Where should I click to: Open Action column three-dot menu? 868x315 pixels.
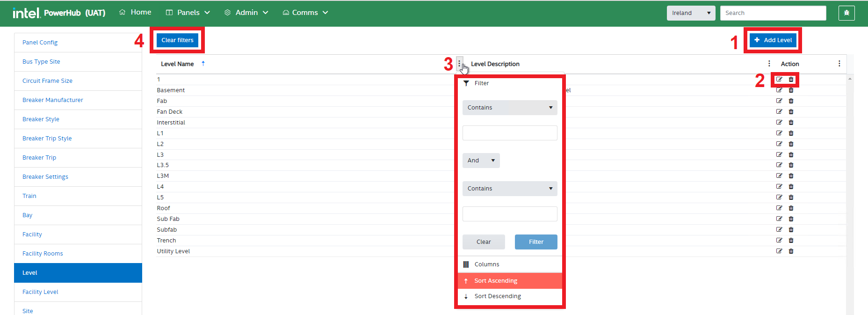pos(839,64)
